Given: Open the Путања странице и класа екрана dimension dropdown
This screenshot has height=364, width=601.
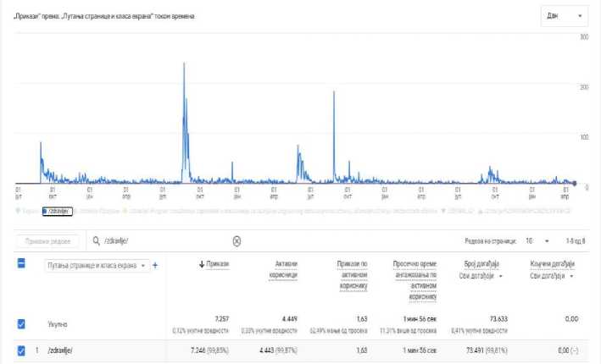Looking at the screenshot, I should click(x=96, y=265).
